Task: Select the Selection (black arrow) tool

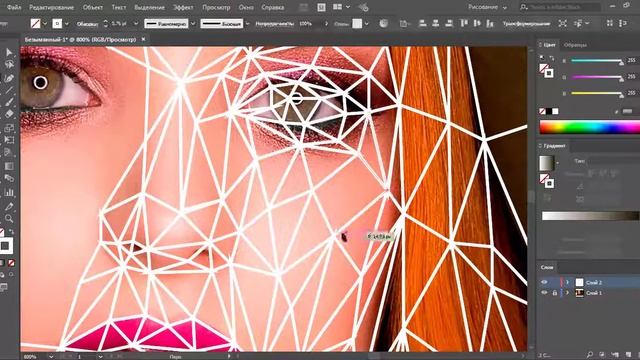Action: pyautogui.click(x=9, y=52)
